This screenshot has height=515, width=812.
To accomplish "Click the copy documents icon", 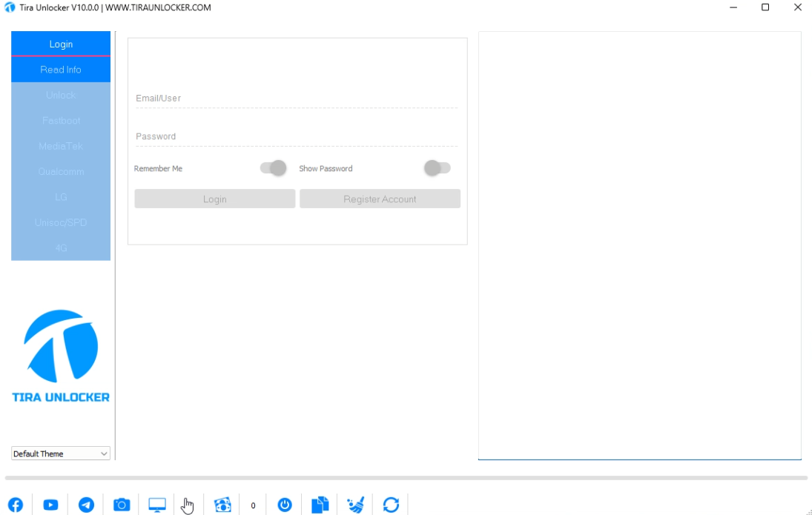I will 320,505.
